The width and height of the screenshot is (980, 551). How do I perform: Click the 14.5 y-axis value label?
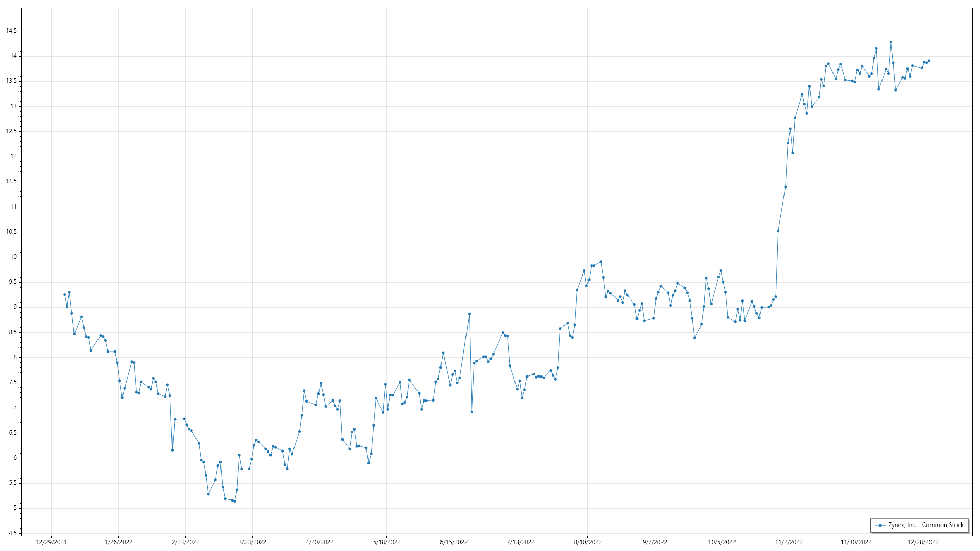point(11,31)
